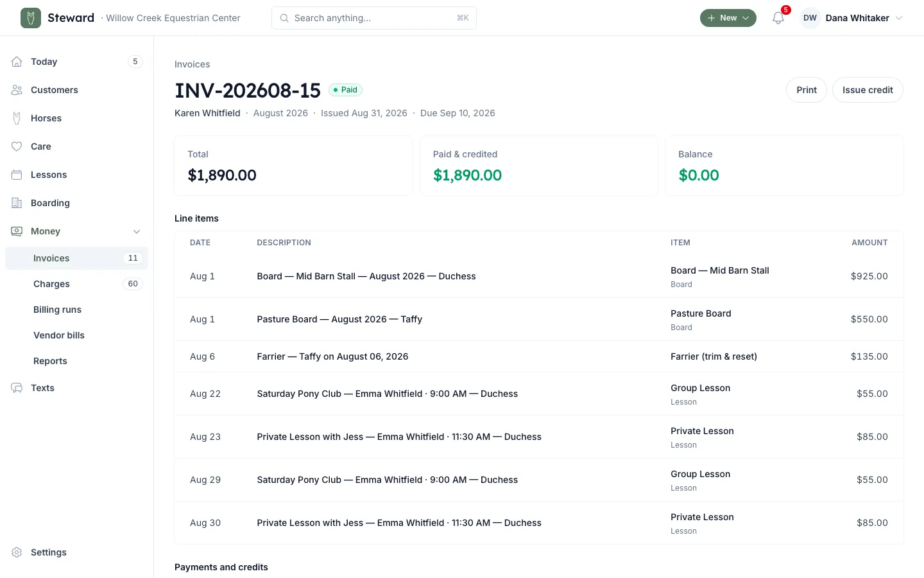Open Billing runs
924x578 pixels.
tap(77, 310)
